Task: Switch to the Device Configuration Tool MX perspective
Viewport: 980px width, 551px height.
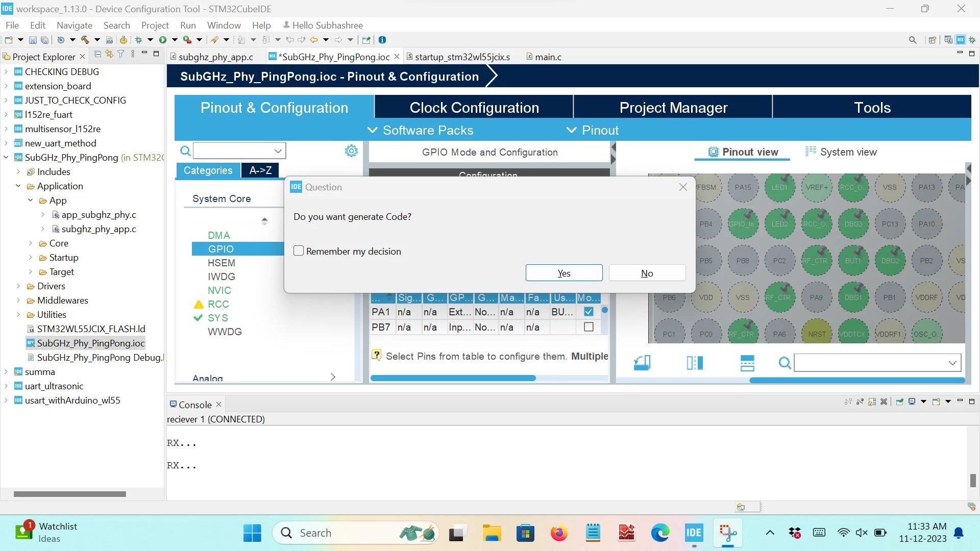Action: (961, 40)
